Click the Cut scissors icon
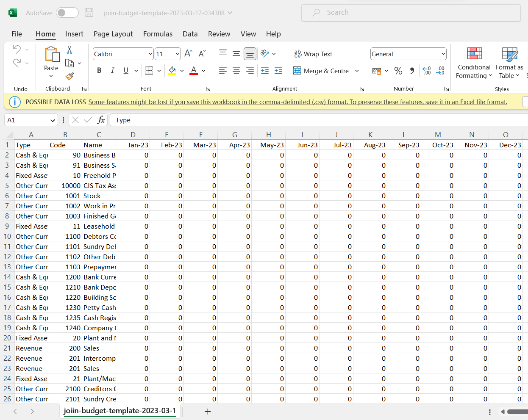The height and width of the screenshot is (420, 528). pos(69,50)
